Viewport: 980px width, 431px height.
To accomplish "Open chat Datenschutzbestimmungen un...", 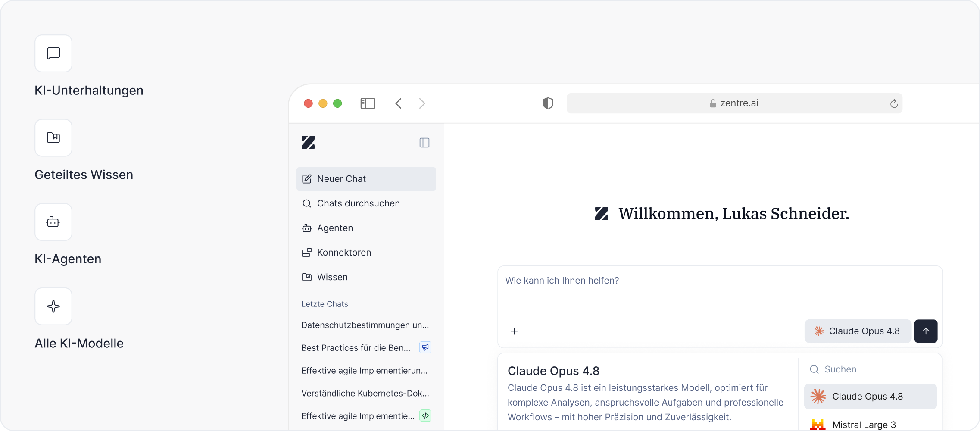I will point(365,325).
